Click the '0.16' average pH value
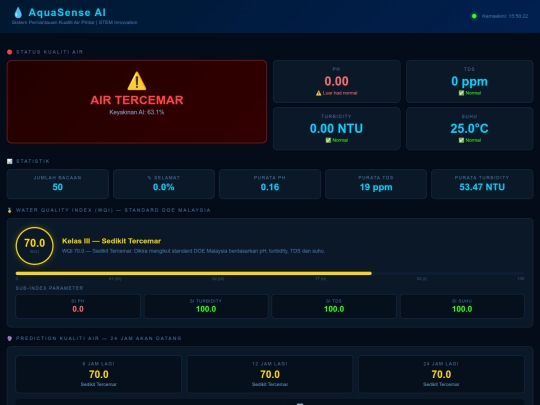540x405 pixels. click(270, 187)
